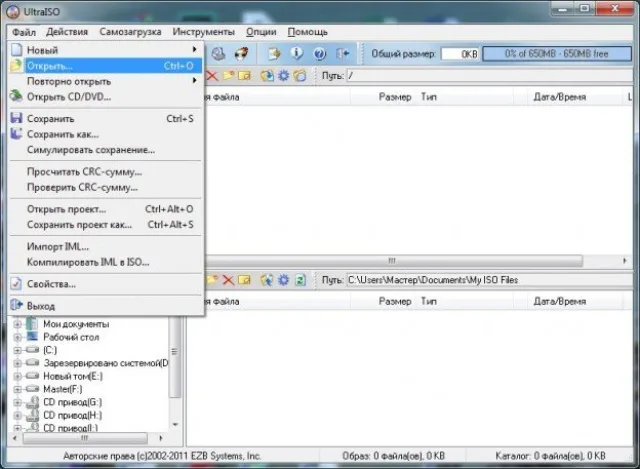Select CD привод(H:) in tree
640x469 pixels.
click(72, 415)
